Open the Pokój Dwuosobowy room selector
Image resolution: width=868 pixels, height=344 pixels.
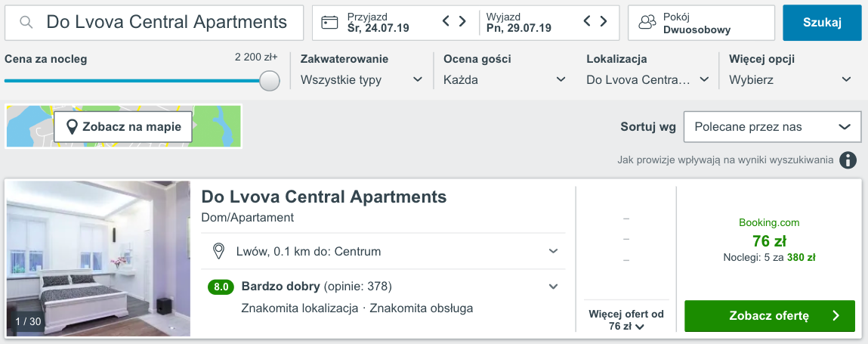(701, 23)
